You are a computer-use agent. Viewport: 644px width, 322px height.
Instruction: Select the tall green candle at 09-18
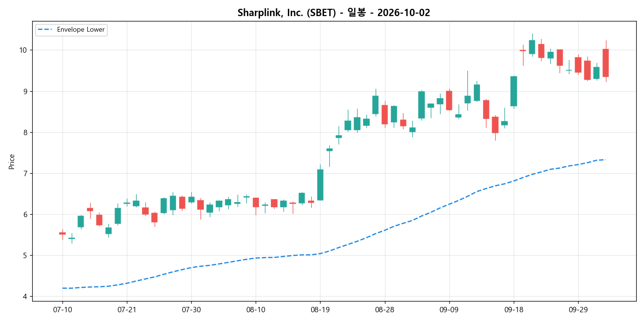coord(513,91)
